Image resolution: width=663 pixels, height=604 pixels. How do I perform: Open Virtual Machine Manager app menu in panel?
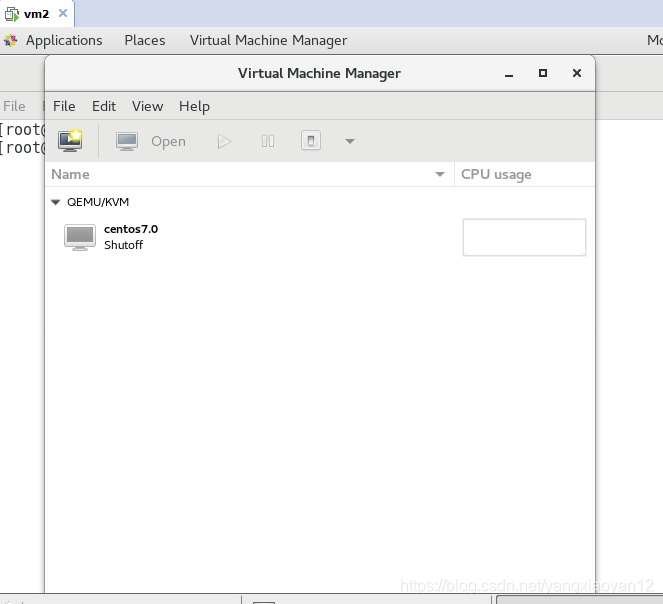(x=268, y=40)
